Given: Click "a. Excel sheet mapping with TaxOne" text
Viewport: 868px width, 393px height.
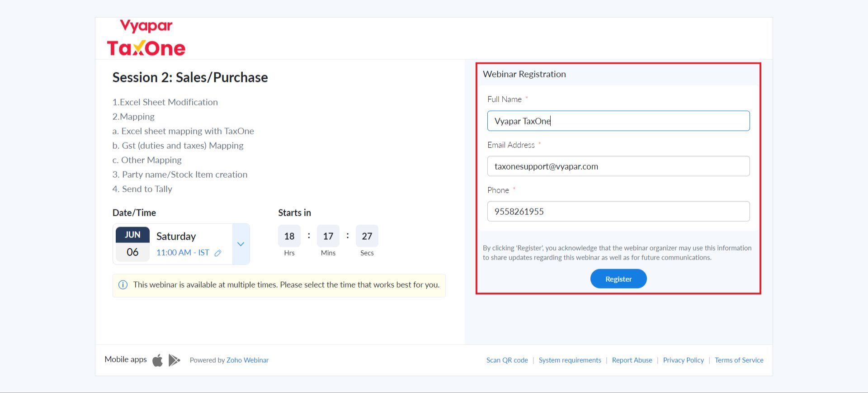Looking at the screenshot, I should [x=183, y=131].
